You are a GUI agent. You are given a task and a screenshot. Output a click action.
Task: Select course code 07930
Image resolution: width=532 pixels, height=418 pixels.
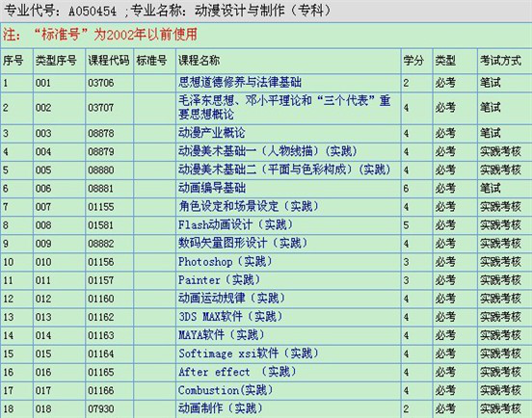coord(101,408)
